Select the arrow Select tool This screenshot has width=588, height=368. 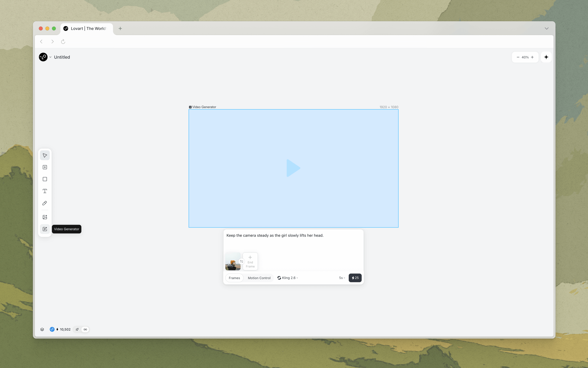click(x=45, y=155)
